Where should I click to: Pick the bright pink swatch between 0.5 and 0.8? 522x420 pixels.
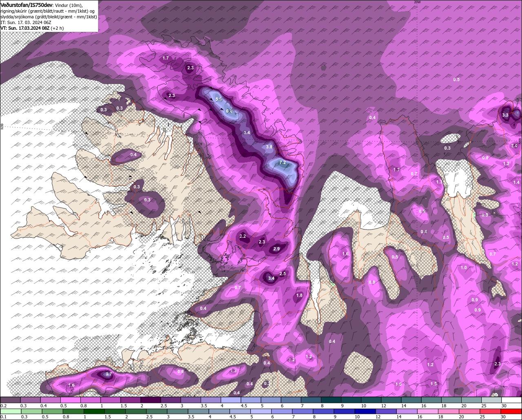point(70,400)
